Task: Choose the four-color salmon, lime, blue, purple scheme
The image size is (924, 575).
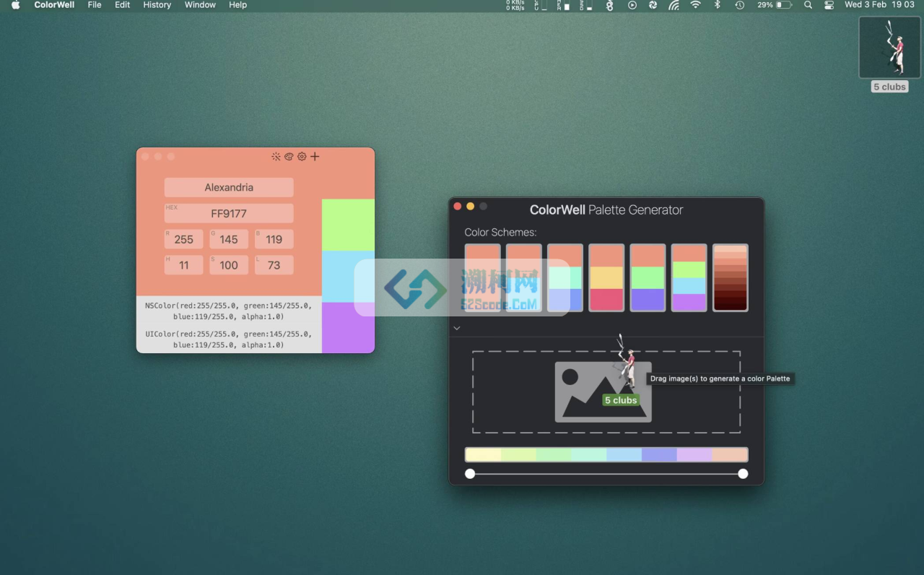Action: click(689, 277)
